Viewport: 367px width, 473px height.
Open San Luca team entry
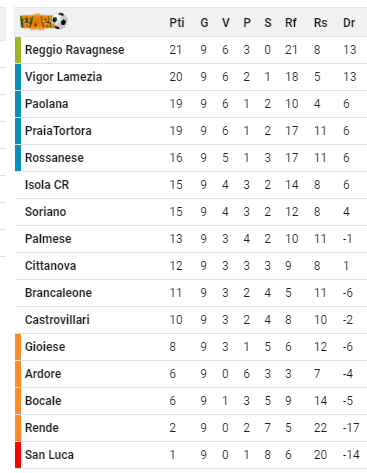(x=49, y=455)
